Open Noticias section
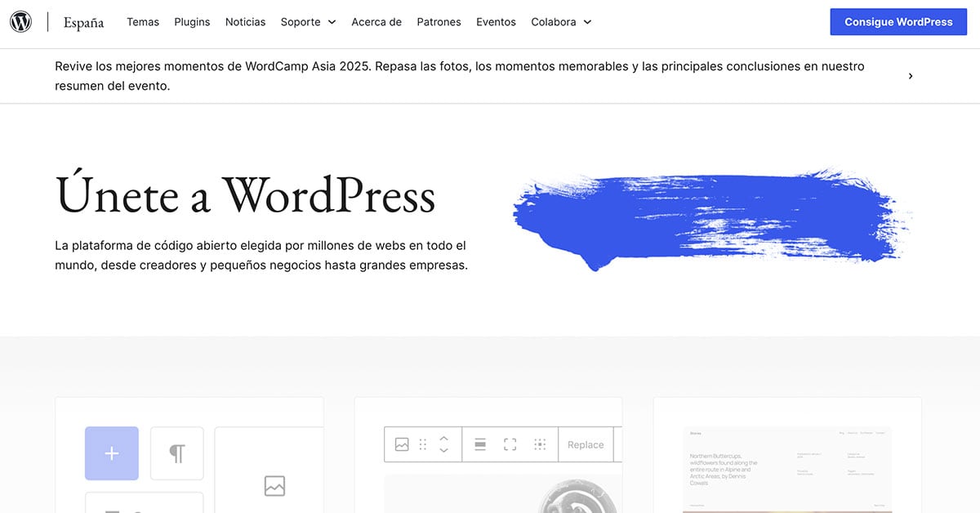980x513 pixels. click(245, 22)
